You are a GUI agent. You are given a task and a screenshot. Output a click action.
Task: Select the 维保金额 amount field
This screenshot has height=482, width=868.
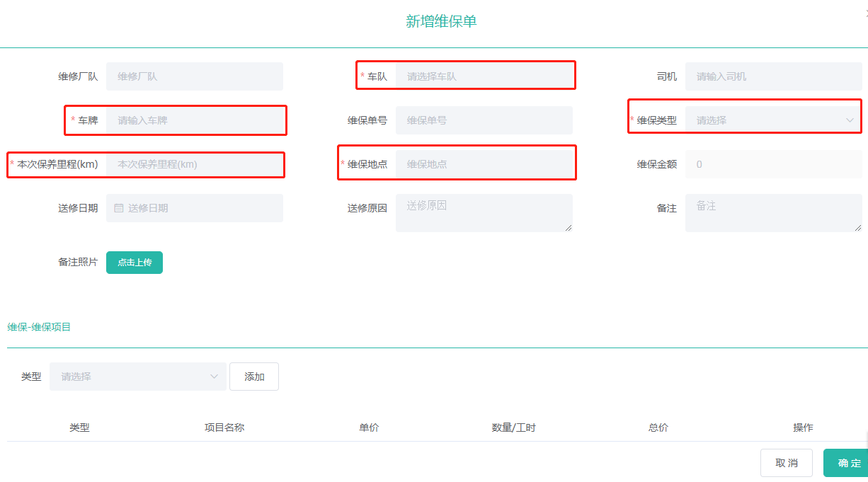pos(773,164)
